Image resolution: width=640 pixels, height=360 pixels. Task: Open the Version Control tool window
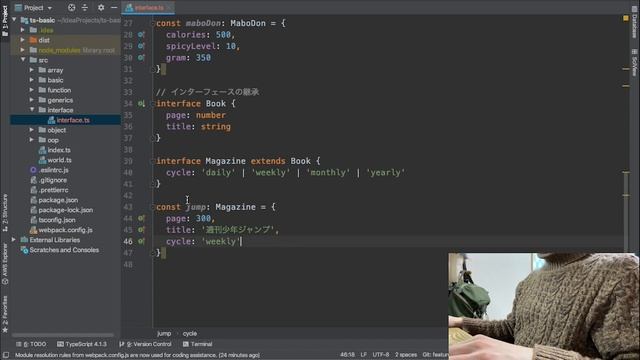pyautogui.click(x=145, y=344)
